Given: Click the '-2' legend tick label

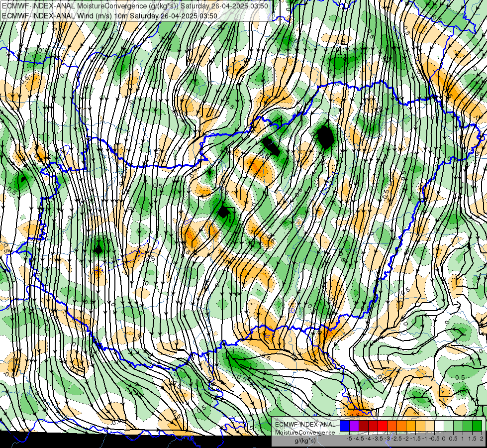Looking at the screenshot, I should (406, 439).
